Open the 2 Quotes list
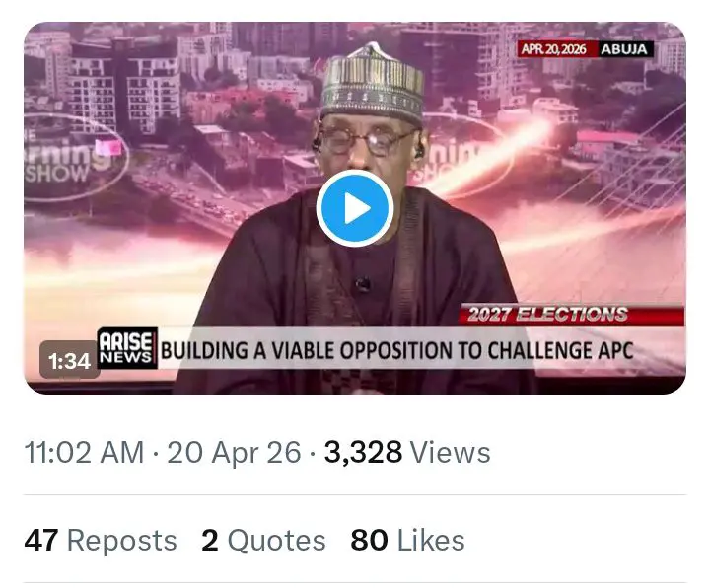Screen dimensions: 710x588 (x=263, y=541)
